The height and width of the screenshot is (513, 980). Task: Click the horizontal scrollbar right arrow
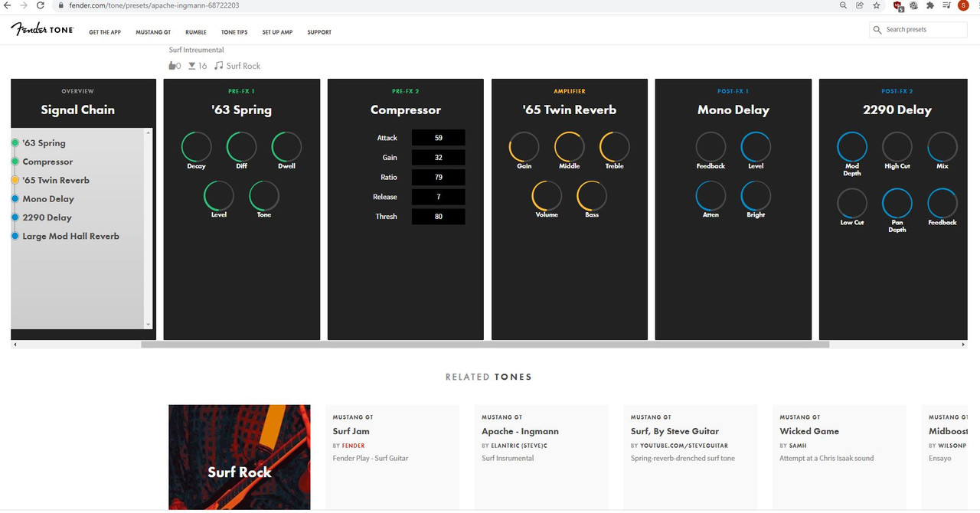point(964,345)
